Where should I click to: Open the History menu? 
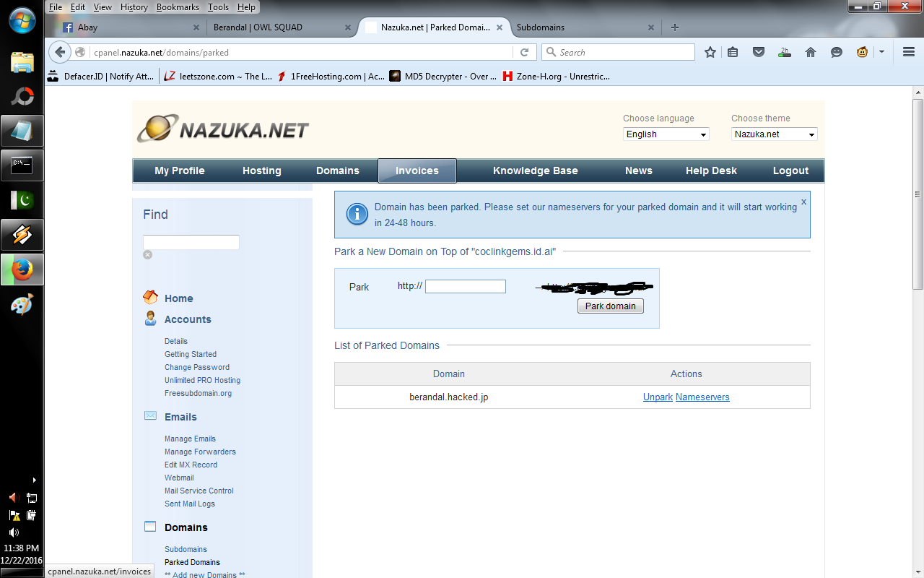click(134, 7)
